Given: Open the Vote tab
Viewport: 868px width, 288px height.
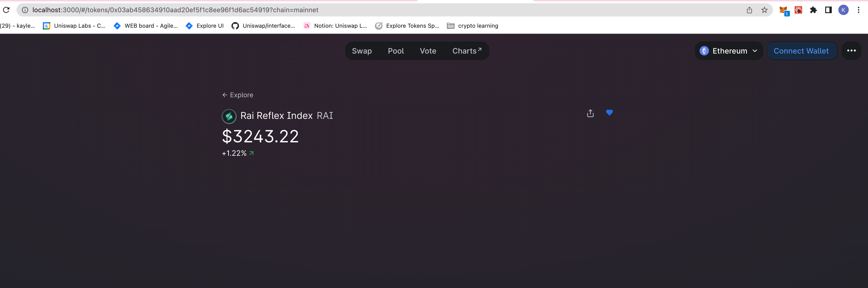Looking at the screenshot, I should pos(428,51).
